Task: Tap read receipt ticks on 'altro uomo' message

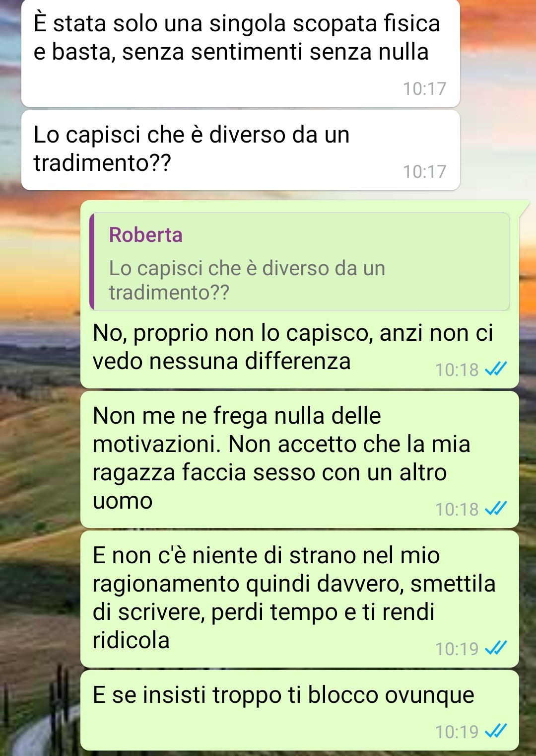Action: point(495,509)
